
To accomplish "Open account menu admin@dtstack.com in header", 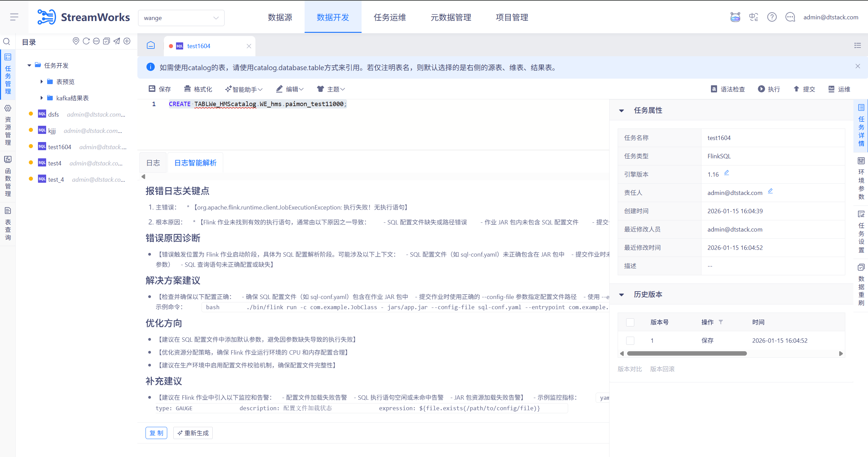I will click(831, 17).
